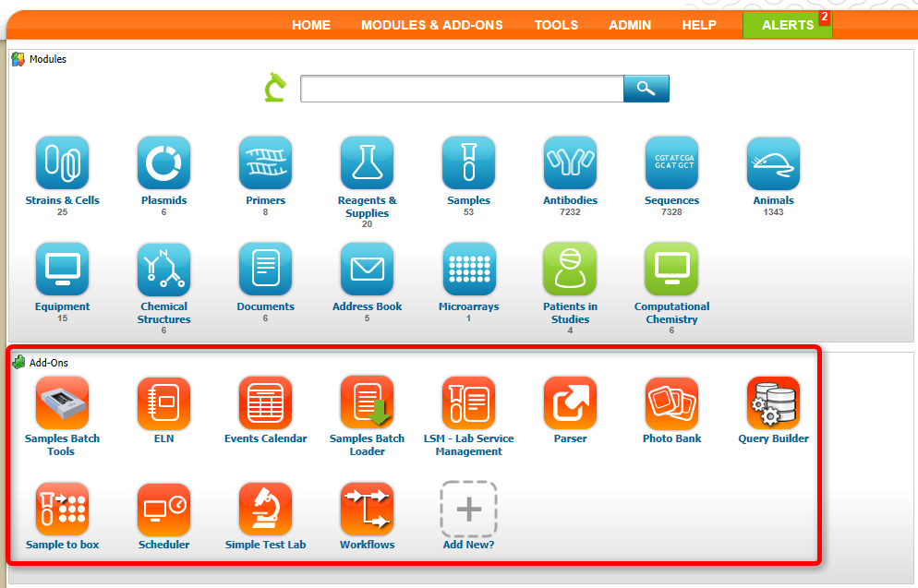
Task: Open the Samples tube icon
Action: pyautogui.click(x=468, y=163)
